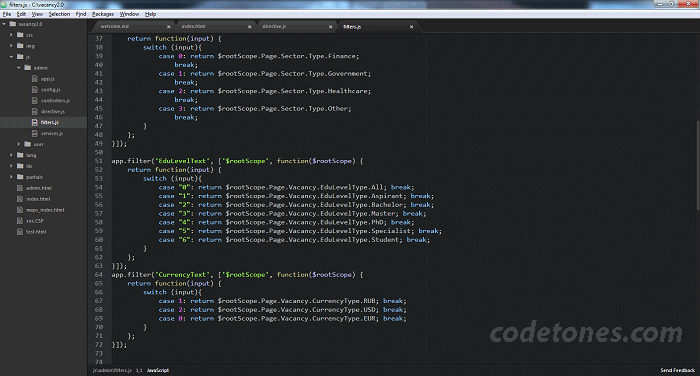The image size is (700, 376).
Task: Open services.js in the tree
Action: click(52, 133)
